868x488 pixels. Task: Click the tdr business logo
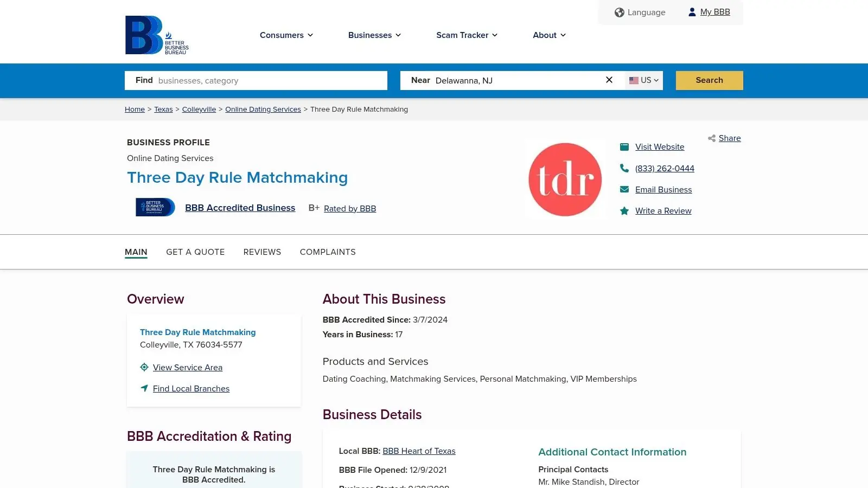(565, 179)
